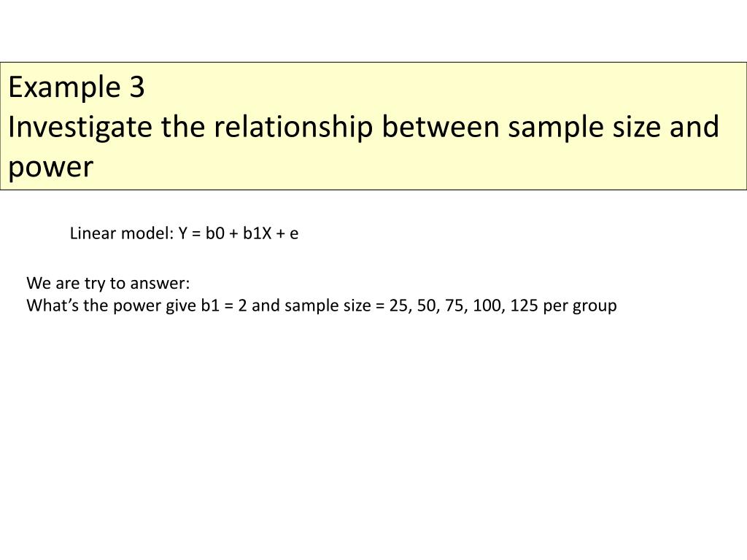Select the word 'Investigate' in the title
747x560 pixels.
[80, 128]
